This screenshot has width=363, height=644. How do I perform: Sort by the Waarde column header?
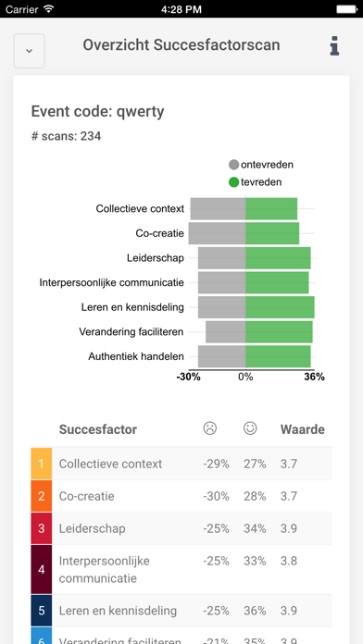click(303, 429)
